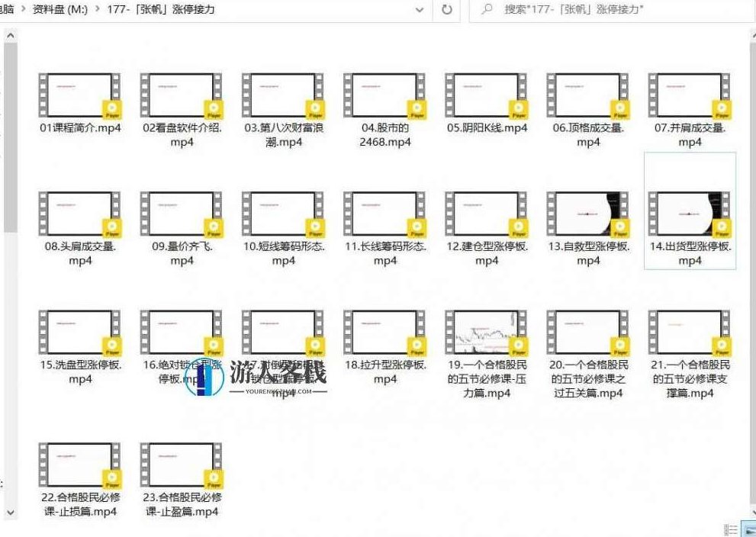Select the 04.股市的2468.mp4 file icon
The image size is (756, 537).
[x=384, y=95]
